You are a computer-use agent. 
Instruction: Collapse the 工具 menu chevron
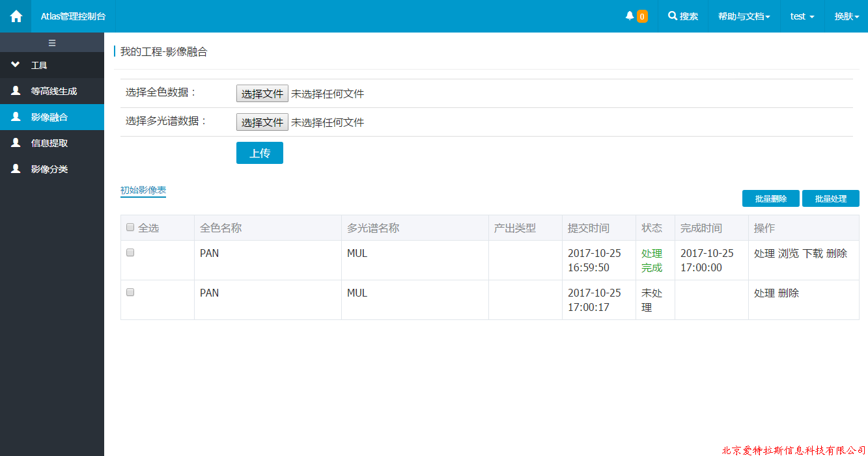(x=16, y=65)
